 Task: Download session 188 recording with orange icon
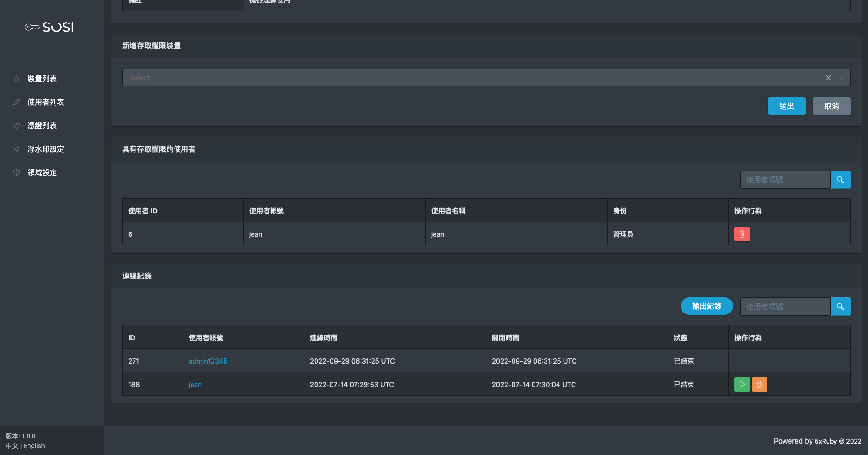[x=759, y=384]
